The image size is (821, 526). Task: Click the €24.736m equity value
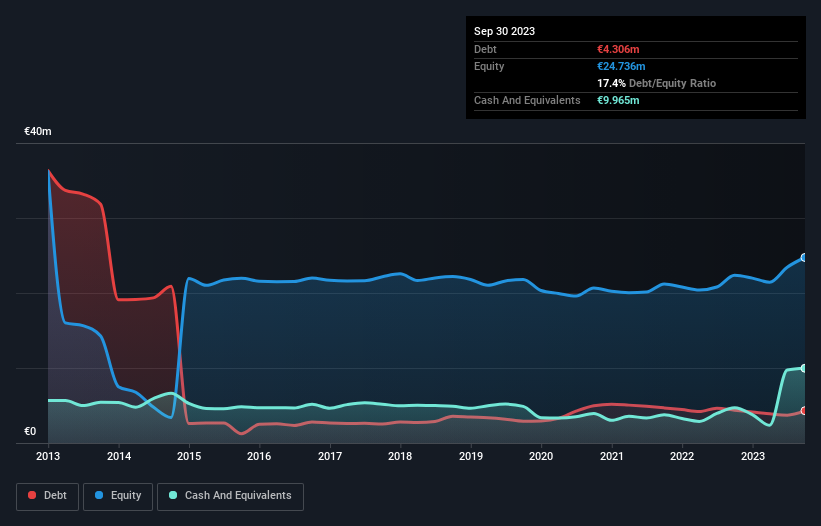[x=621, y=66]
